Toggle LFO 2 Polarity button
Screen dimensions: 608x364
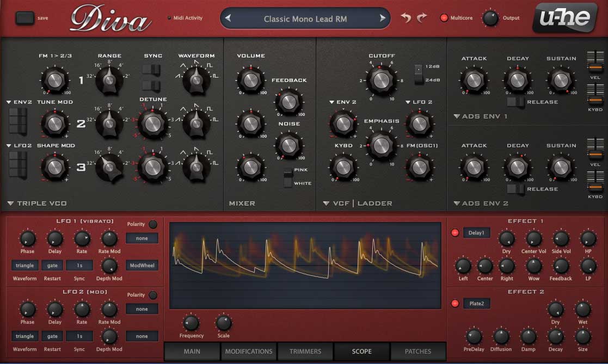[153, 295]
